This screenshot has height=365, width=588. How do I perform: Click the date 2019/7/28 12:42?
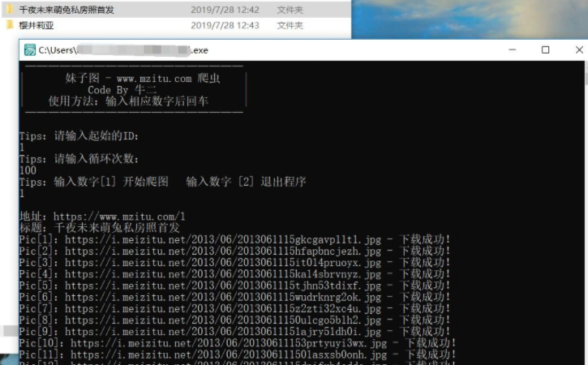225,10
